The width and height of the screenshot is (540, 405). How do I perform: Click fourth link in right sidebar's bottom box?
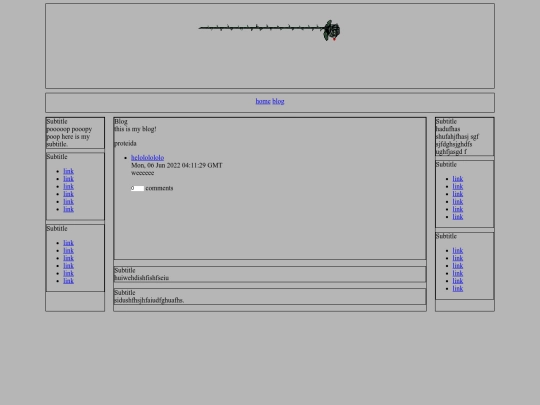[x=458, y=273]
